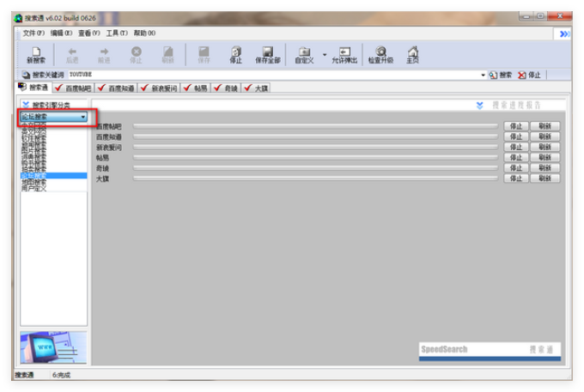Collapse the 搜索引擎分类 panel chevron
The image size is (584, 392).
[x=26, y=105]
